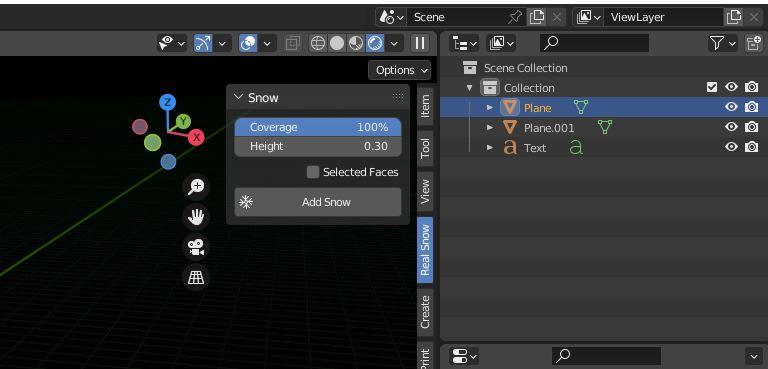Screen dimensions: 768x369
Task: Click the Y axis on navigation gizmo
Action: pos(183,121)
